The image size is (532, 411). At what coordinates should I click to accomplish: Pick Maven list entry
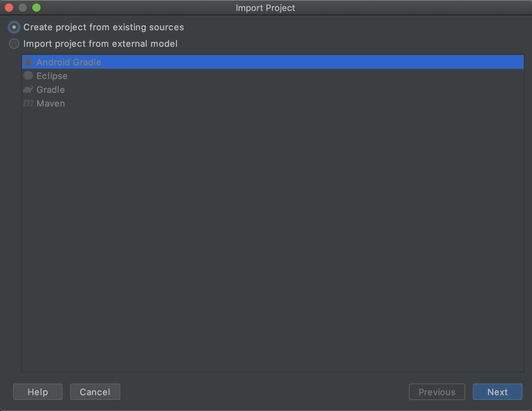click(x=51, y=103)
